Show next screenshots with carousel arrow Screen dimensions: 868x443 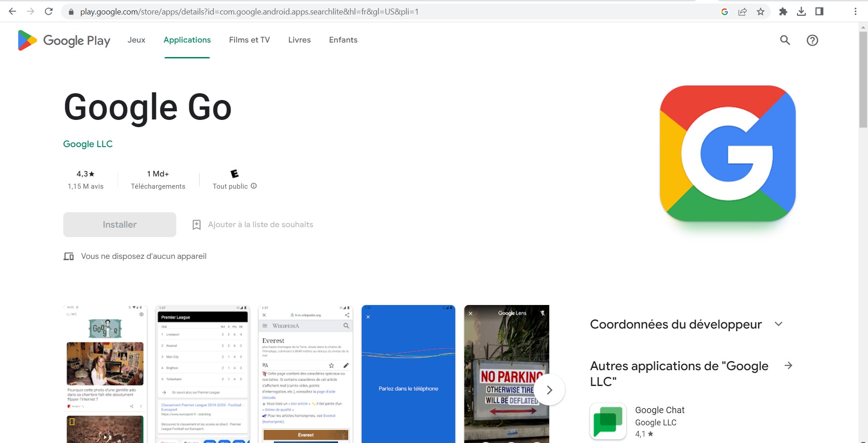(549, 390)
